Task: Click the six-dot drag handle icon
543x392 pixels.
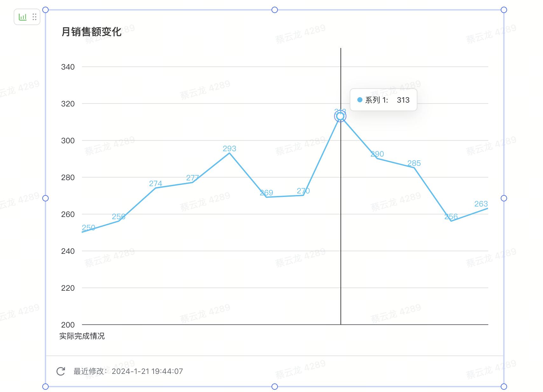Action: pyautogui.click(x=34, y=17)
